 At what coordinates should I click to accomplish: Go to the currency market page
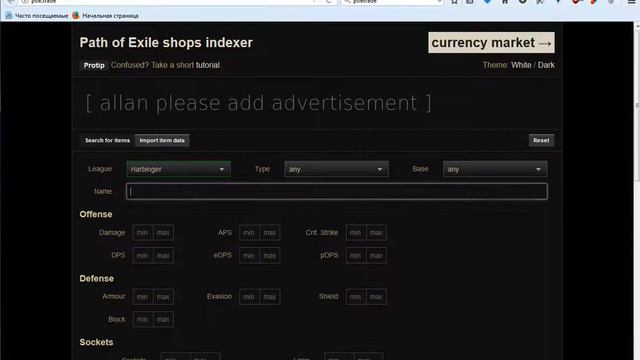click(x=491, y=42)
